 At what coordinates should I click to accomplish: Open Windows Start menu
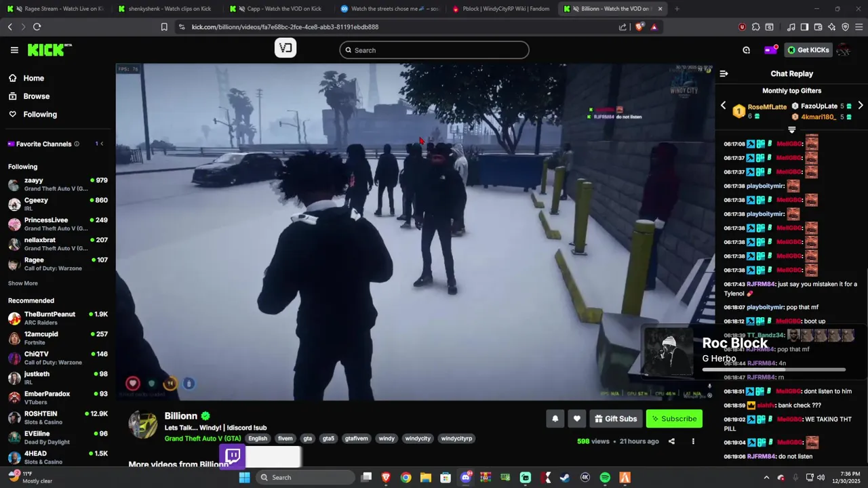[245, 477]
